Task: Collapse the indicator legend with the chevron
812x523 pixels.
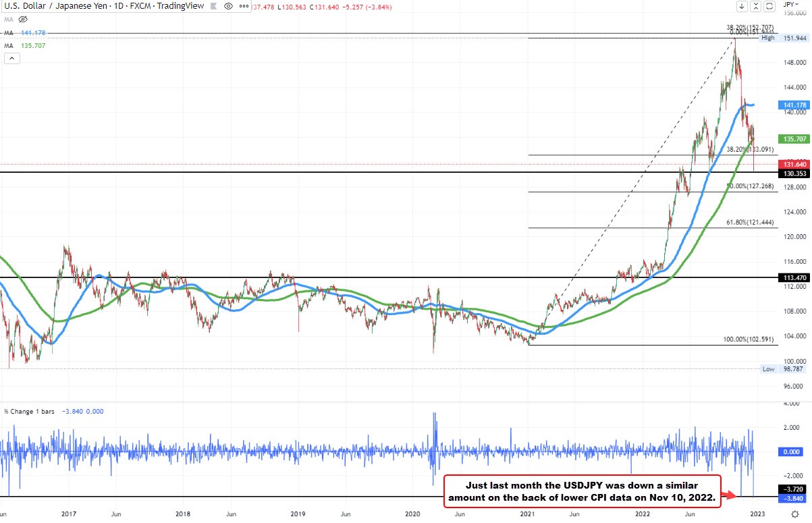Action: (12, 58)
